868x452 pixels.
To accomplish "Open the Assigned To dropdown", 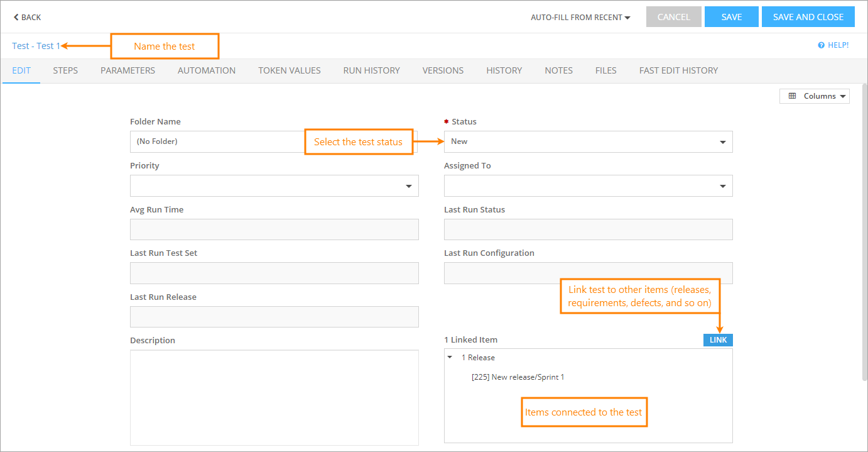I will (722, 185).
